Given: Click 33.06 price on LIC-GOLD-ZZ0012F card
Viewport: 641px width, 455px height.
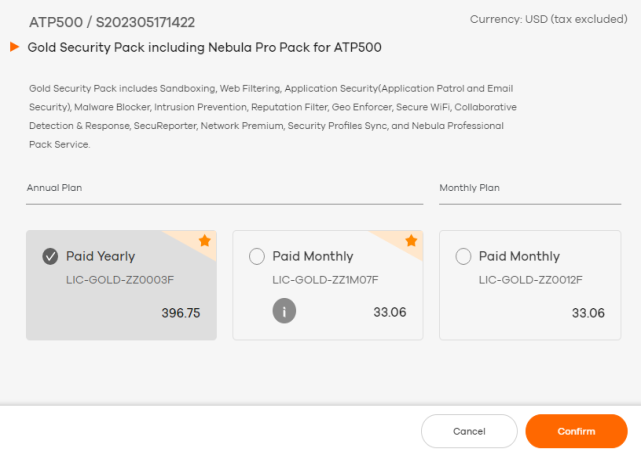Looking at the screenshot, I should (588, 313).
